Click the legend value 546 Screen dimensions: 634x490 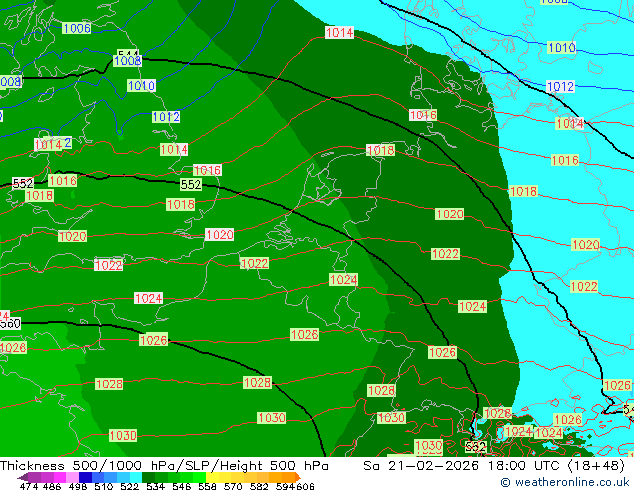tap(182, 486)
